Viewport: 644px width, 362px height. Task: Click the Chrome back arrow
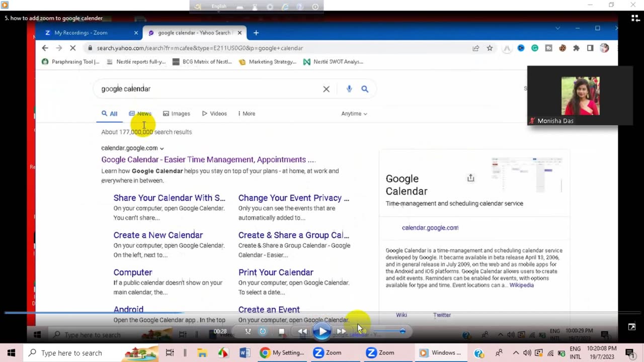click(45, 48)
